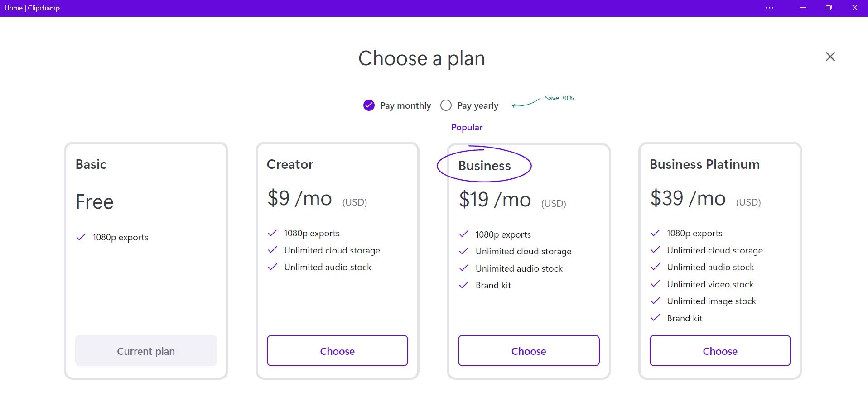Viewport: 868px width, 416px height.
Task: Select the Pay yearly radio button
Action: [446, 105]
